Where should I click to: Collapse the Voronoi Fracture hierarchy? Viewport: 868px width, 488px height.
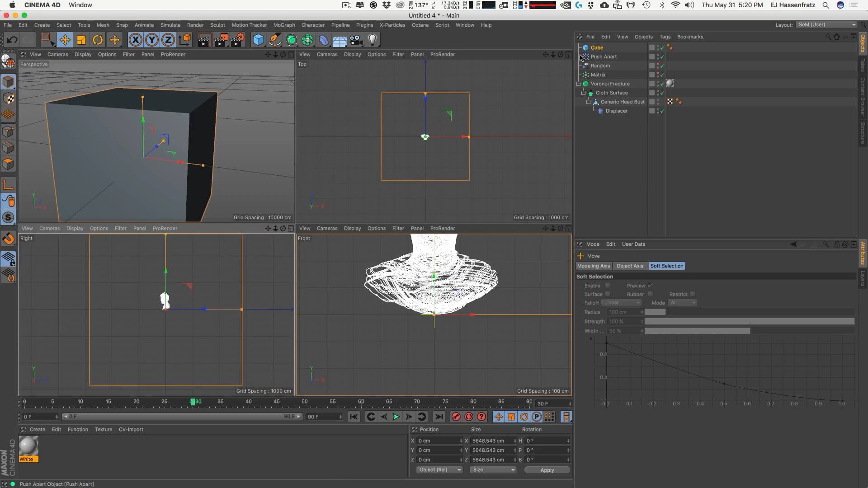(x=579, y=84)
